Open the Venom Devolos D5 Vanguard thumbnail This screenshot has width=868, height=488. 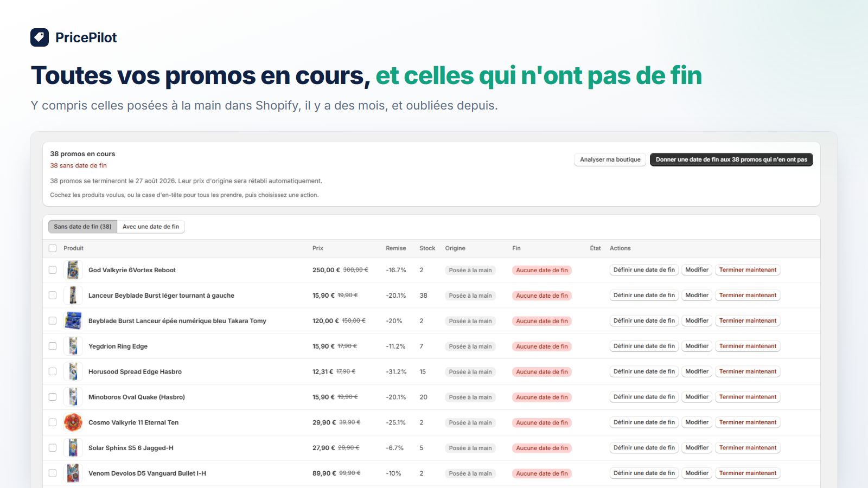(73, 473)
